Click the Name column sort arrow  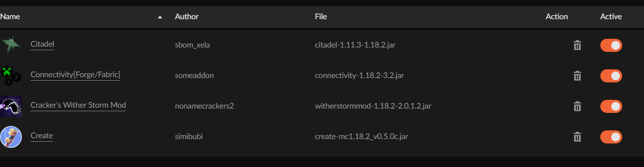[160, 17]
